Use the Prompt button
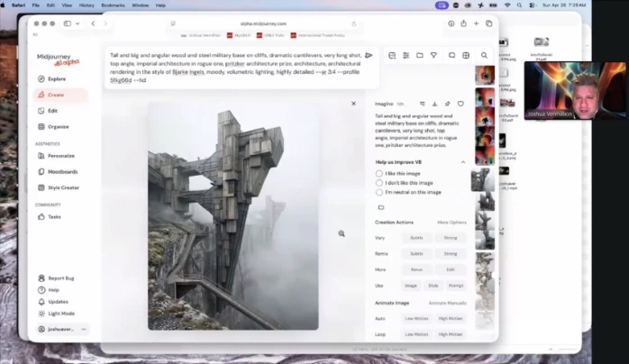Screen dimensions: 629x364 pyautogui.click(x=456, y=286)
